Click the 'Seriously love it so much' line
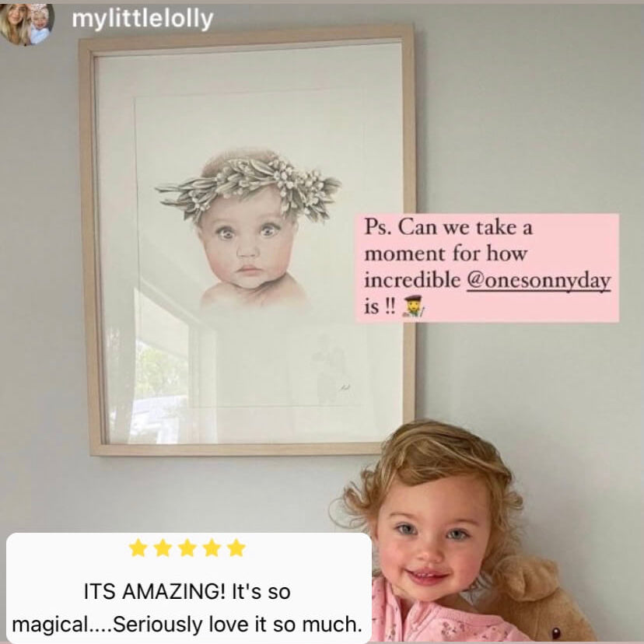644x644 pixels. coord(237,625)
